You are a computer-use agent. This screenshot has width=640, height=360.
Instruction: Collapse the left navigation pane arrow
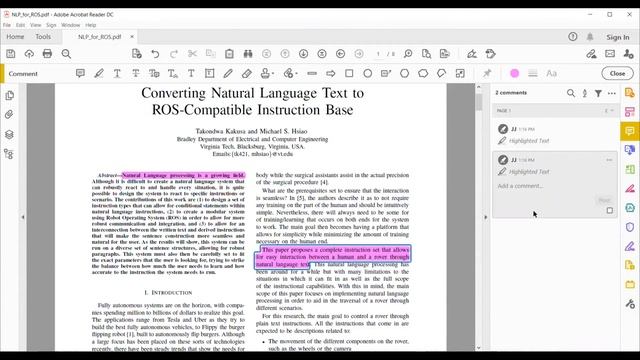(23, 217)
